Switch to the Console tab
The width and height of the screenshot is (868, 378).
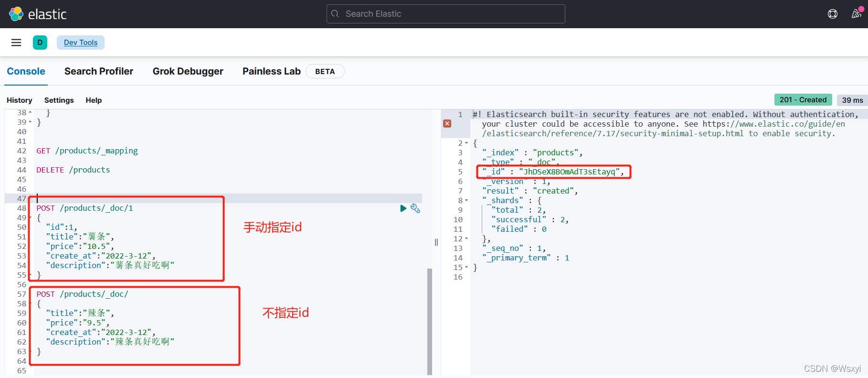[x=26, y=71]
